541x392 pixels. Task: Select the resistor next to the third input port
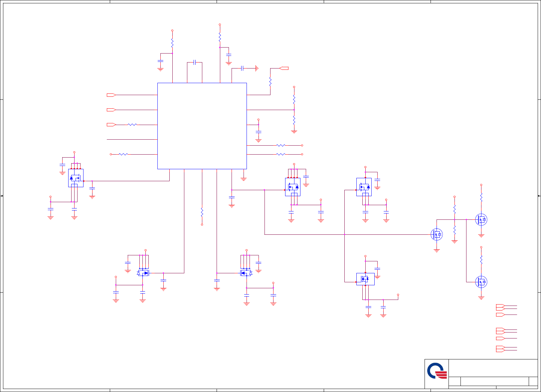click(x=132, y=125)
